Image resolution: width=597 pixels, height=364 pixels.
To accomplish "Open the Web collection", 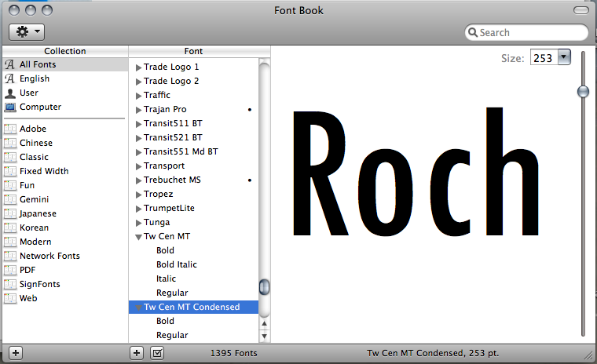I will 65,298.
